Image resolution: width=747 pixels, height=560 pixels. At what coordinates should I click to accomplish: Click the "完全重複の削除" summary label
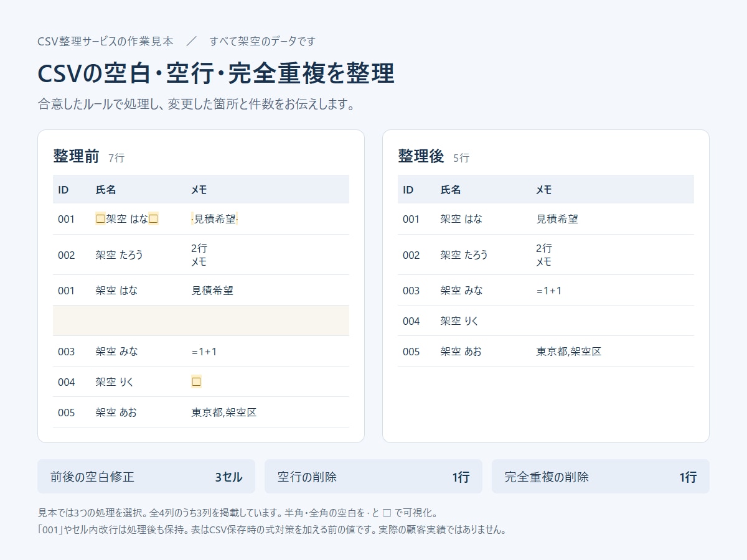(547, 477)
